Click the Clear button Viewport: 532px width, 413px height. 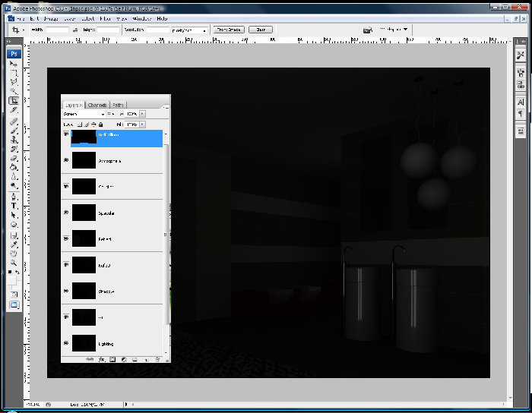(261, 30)
